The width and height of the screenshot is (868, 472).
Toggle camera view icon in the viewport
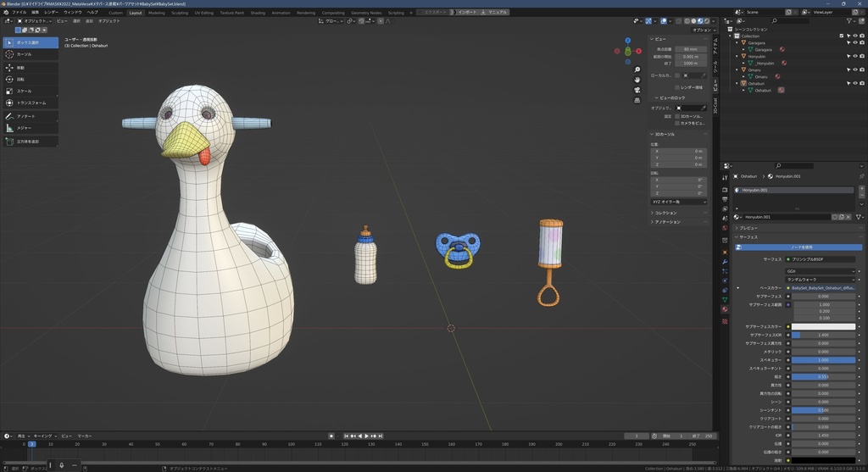coord(637,90)
